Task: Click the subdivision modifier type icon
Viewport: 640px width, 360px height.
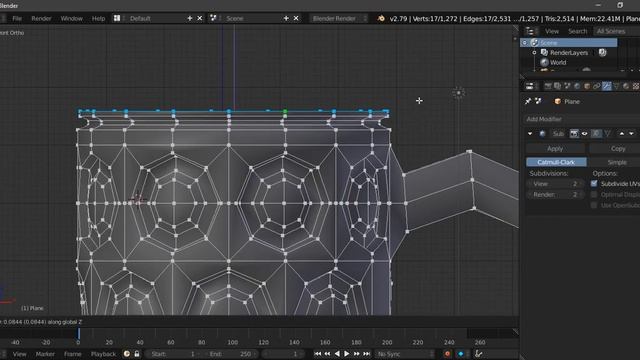Action: [542, 133]
